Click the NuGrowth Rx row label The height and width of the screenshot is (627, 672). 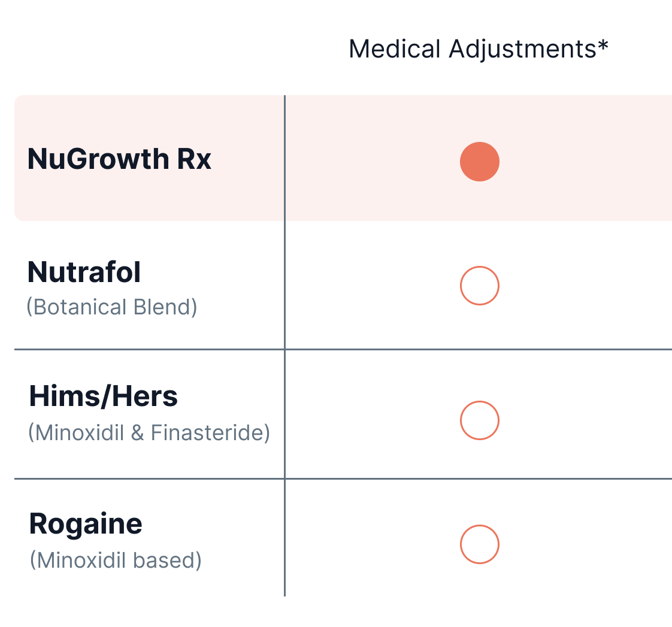(x=119, y=159)
